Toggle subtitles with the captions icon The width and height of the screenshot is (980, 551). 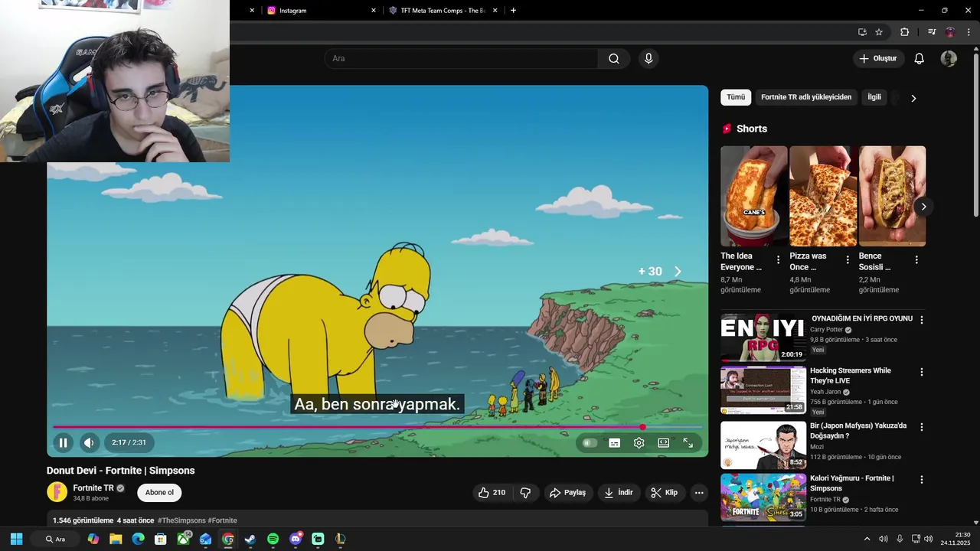(614, 442)
